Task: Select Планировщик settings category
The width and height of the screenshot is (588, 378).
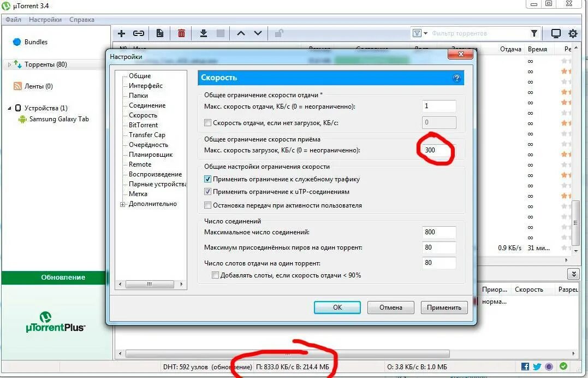Action: tap(150, 154)
